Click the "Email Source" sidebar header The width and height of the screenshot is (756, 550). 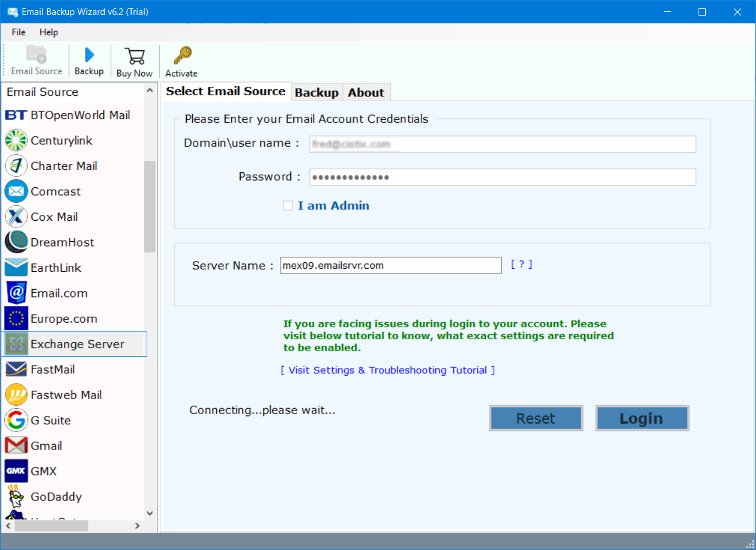pos(42,92)
